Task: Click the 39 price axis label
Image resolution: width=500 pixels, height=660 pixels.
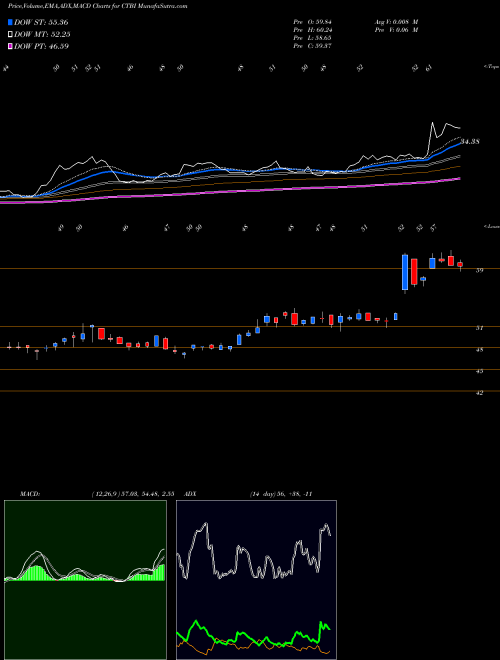Action: coord(479,271)
